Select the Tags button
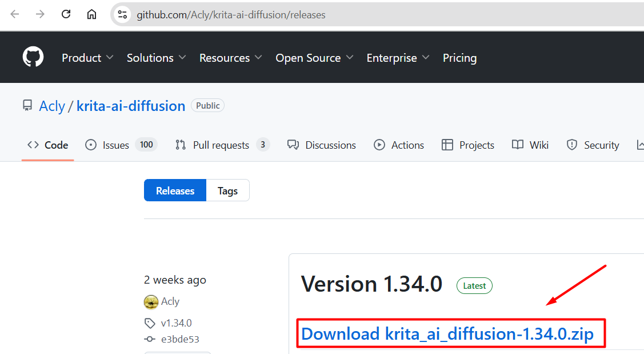This screenshot has height=354, width=644. (x=227, y=191)
